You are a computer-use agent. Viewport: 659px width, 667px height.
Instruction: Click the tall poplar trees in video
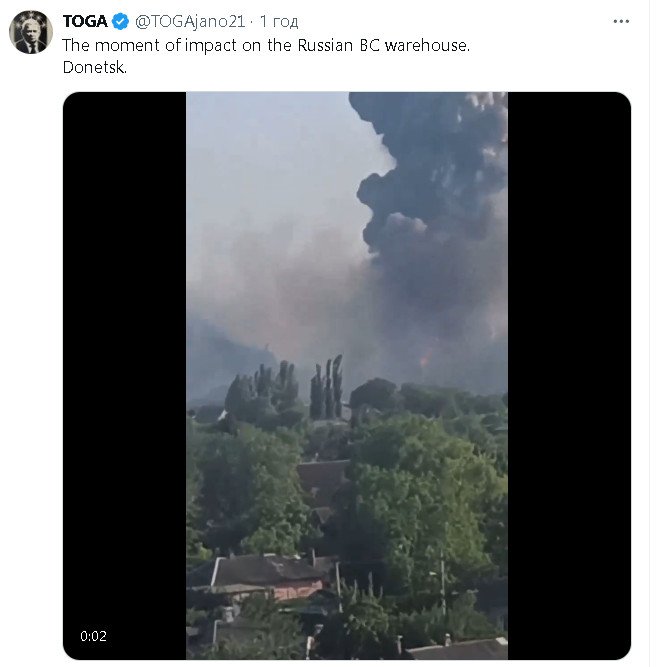[x=327, y=388]
